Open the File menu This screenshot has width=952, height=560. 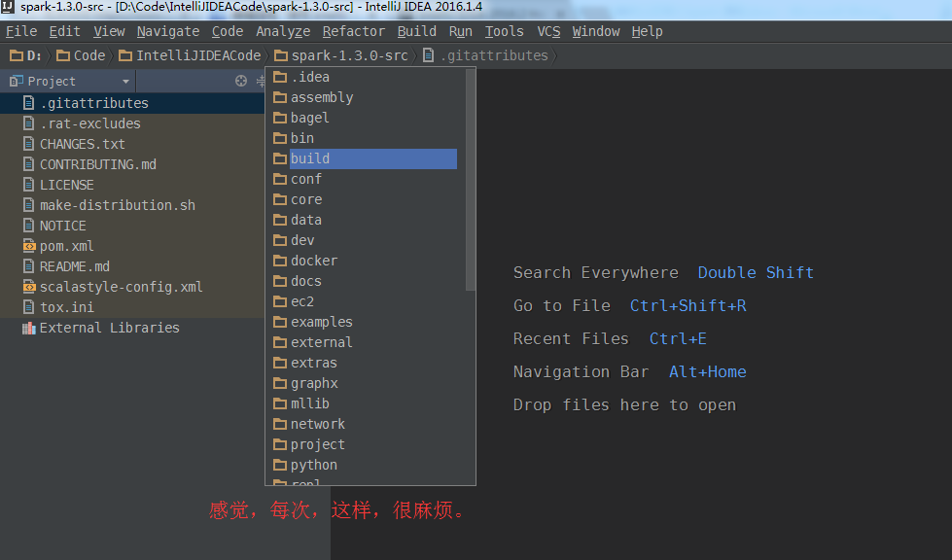coord(21,31)
